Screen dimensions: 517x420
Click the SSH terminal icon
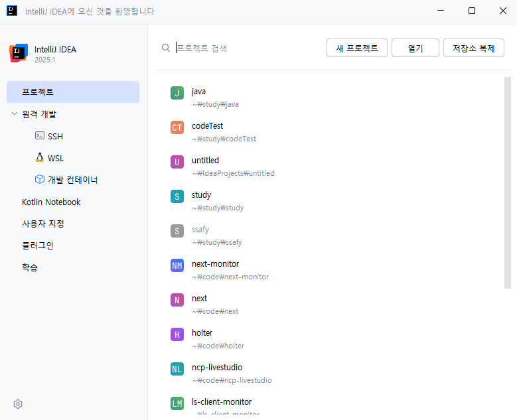40,135
